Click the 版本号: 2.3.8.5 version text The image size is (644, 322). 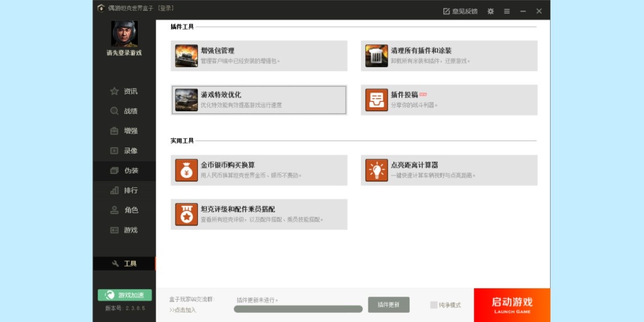pos(125,309)
